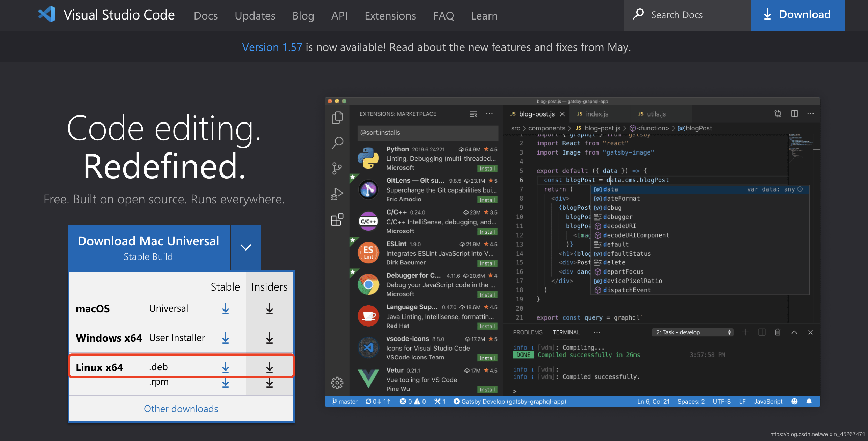Download Linux .rpm Insiders build arrow
The height and width of the screenshot is (441, 868).
269,383
